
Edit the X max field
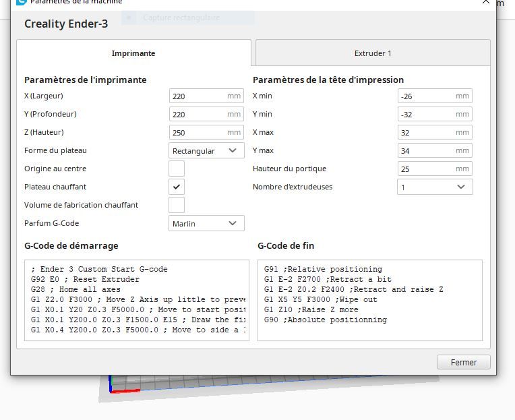pyautogui.click(x=435, y=132)
